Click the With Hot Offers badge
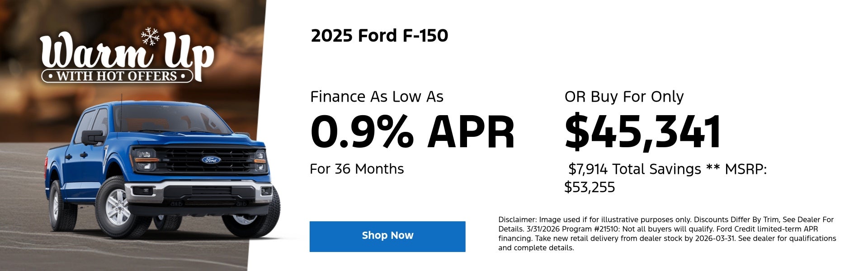Viewport: 868px width, 271px height. [x=117, y=76]
